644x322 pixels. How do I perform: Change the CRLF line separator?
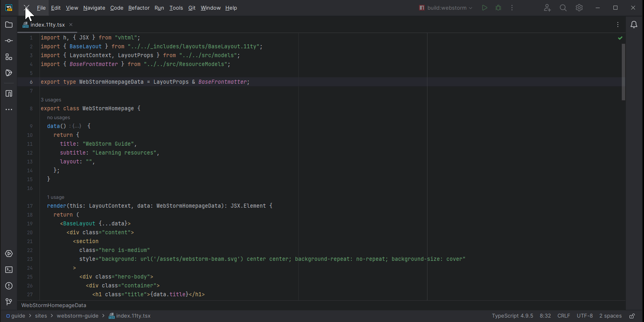(563, 316)
